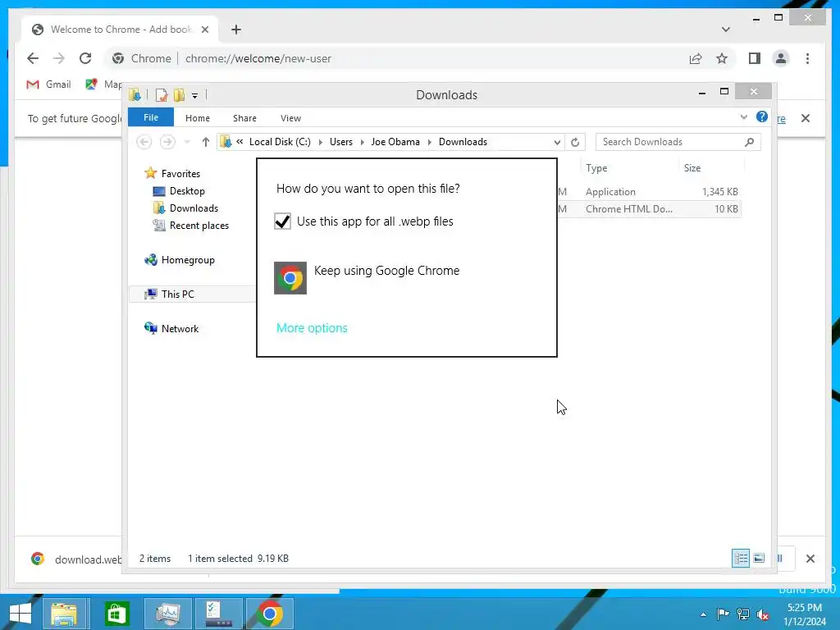
Task: Select Local Disk (C:) in address path
Action: (280, 142)
